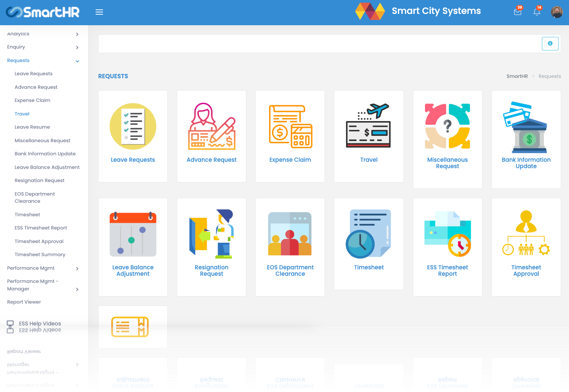
Task: Open the Leave Requests tile icon
Action: (x=133, y=126)
